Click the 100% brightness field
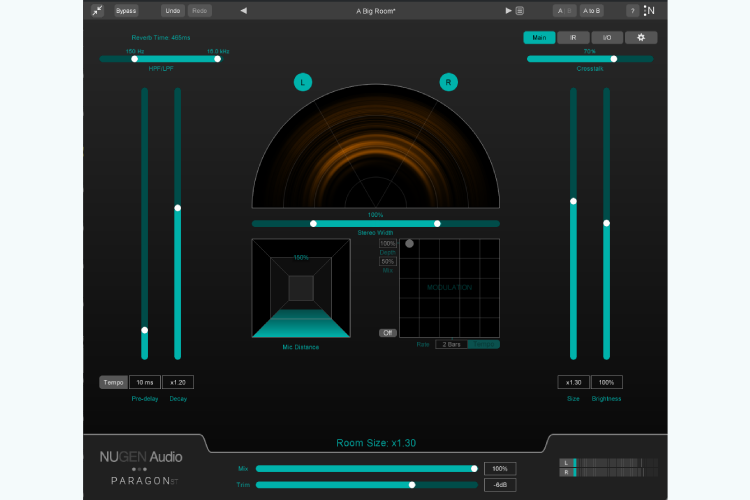750x500 pixels. click(x=607, y=382)
